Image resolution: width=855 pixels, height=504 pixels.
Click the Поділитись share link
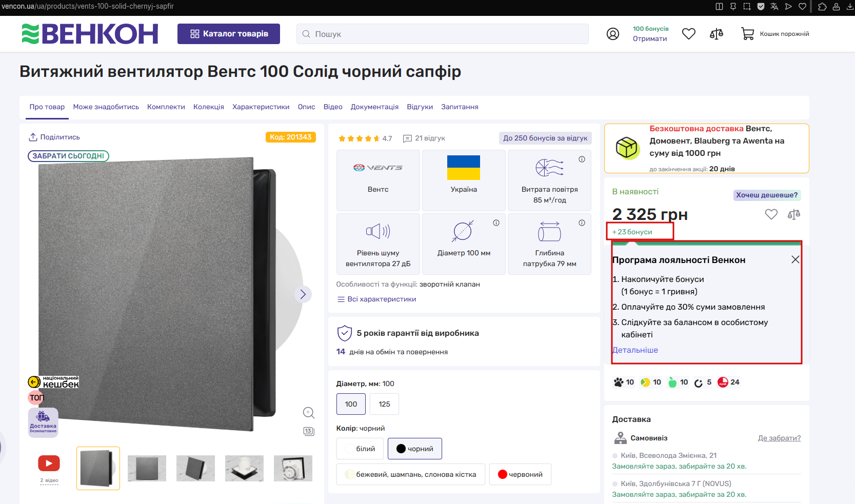54,137
